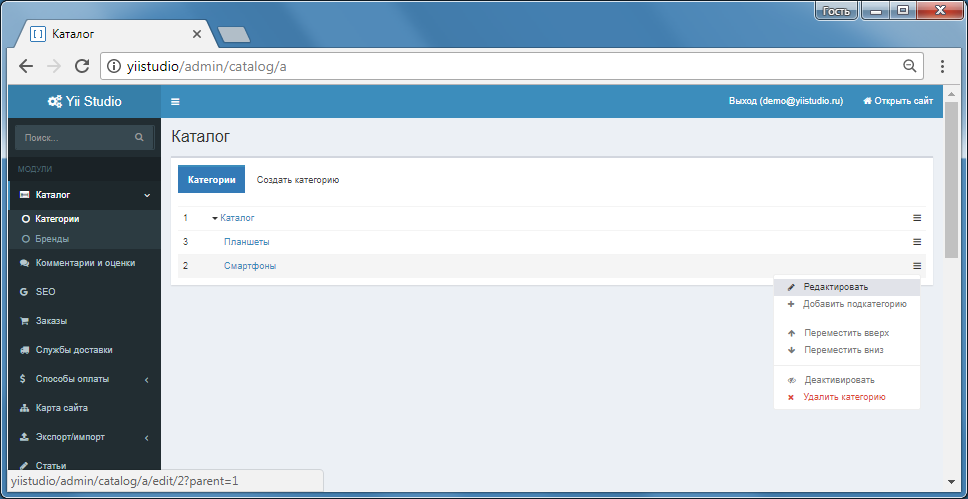Open the Chrome three-dot menu

(942, 67)
